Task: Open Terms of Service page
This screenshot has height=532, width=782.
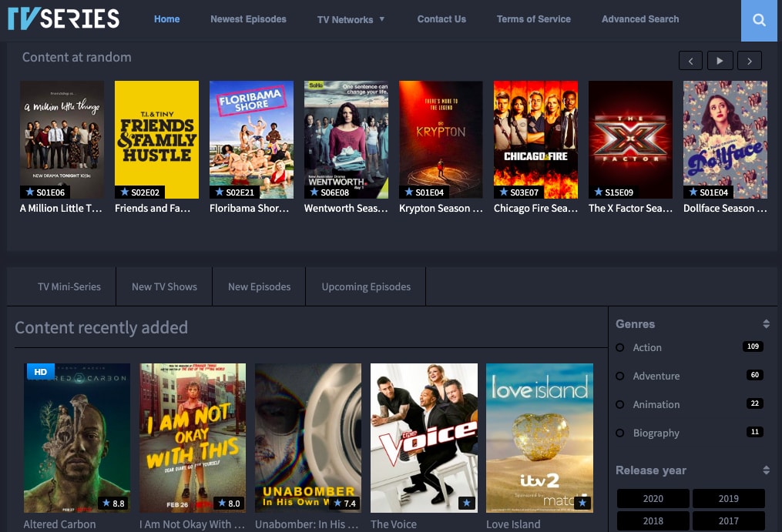Action: coord(534,19)
